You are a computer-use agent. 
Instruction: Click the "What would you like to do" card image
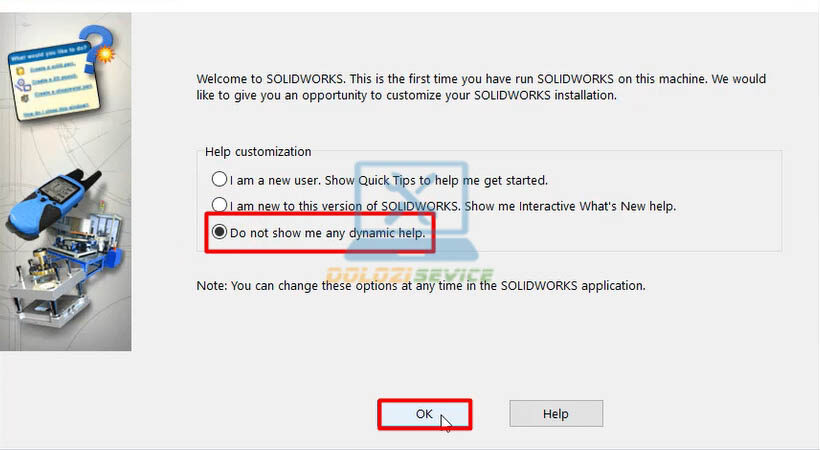(54, 81)
